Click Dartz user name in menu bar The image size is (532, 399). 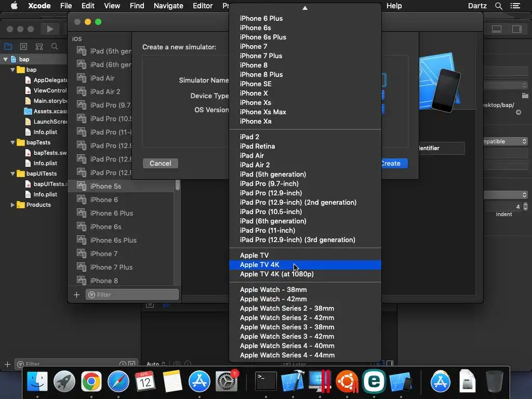[477, 6]
